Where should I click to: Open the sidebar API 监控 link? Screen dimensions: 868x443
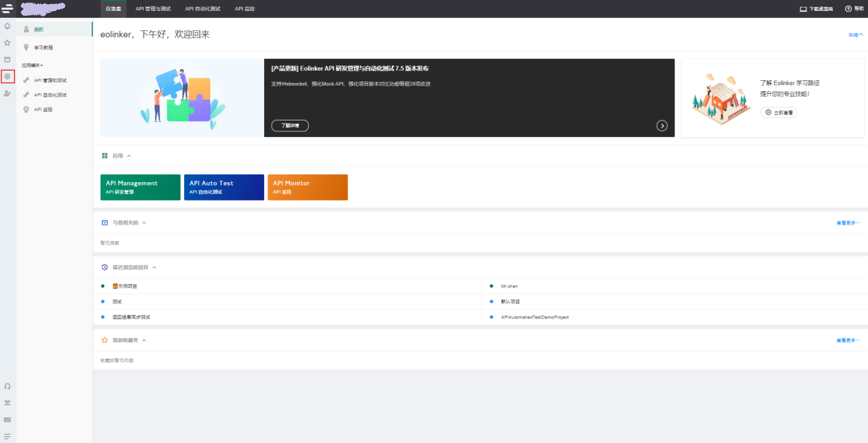tap(43, 109)
